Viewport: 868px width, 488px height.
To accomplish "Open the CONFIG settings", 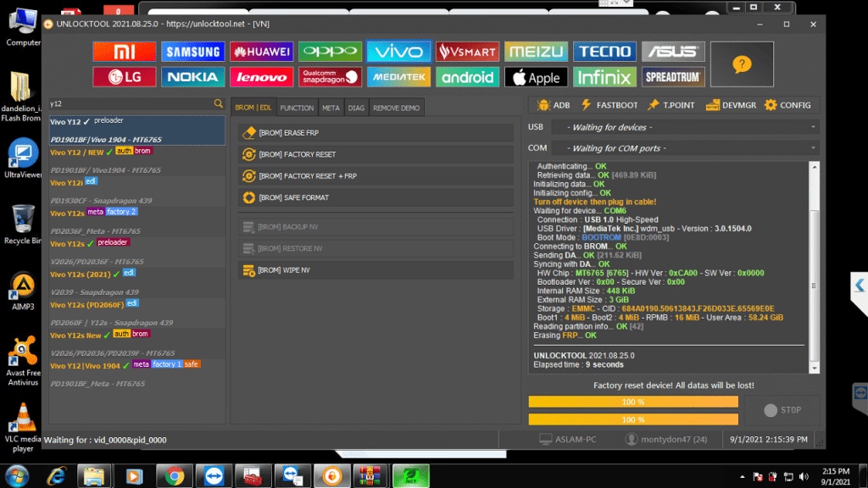I will (787, 105).
